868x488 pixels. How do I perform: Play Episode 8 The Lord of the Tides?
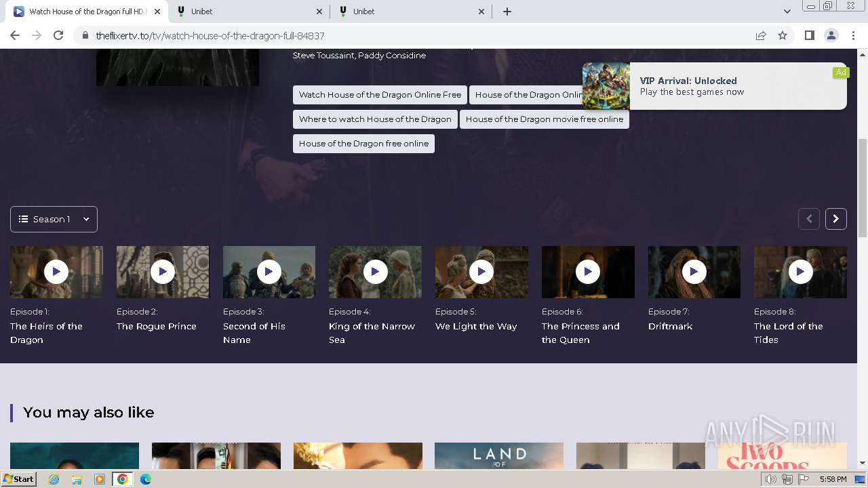[x=800, y=272]
